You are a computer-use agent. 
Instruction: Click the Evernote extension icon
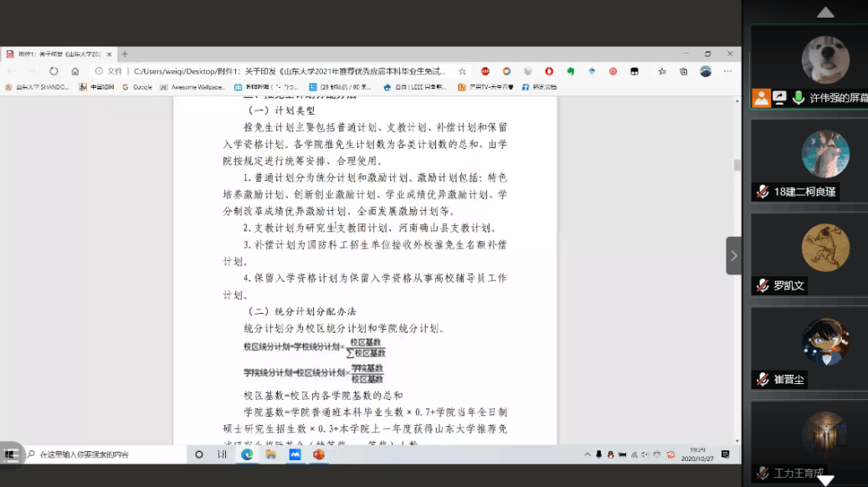(571, 71)
